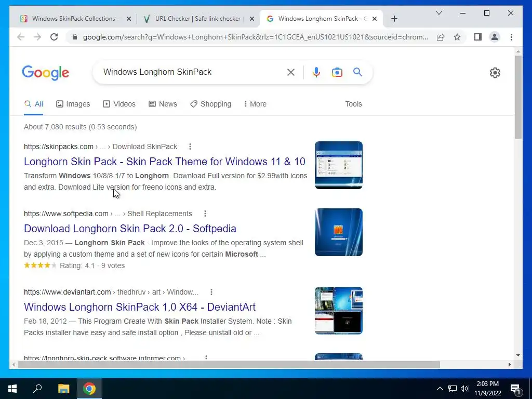Share this page using the share icon
Viewport: 532px width, 399px height.
(441, 37)
